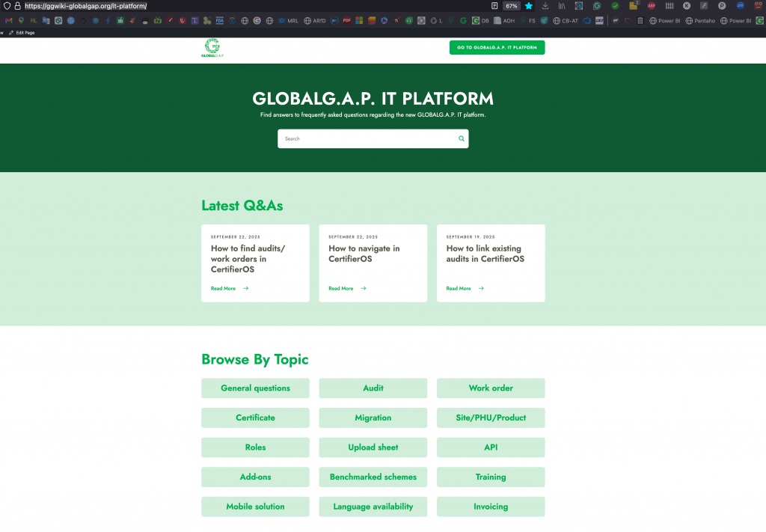Screen dimensions: 766x532
Task: Open the Benchmarked schemes topic
Action: (x=373, y=477)
